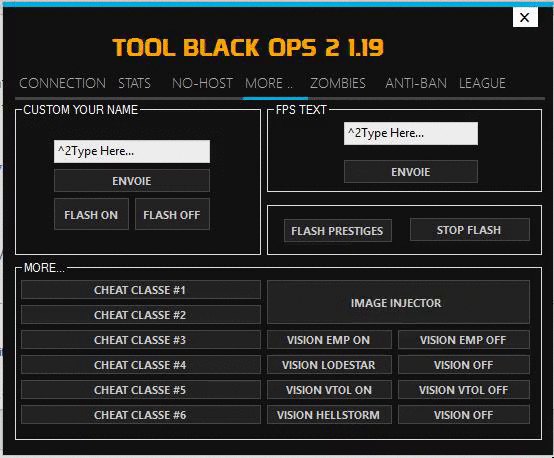This screenshot has width=554, height=458.
Task: Click the FLASH OFF button
Action: click(172, 215)
